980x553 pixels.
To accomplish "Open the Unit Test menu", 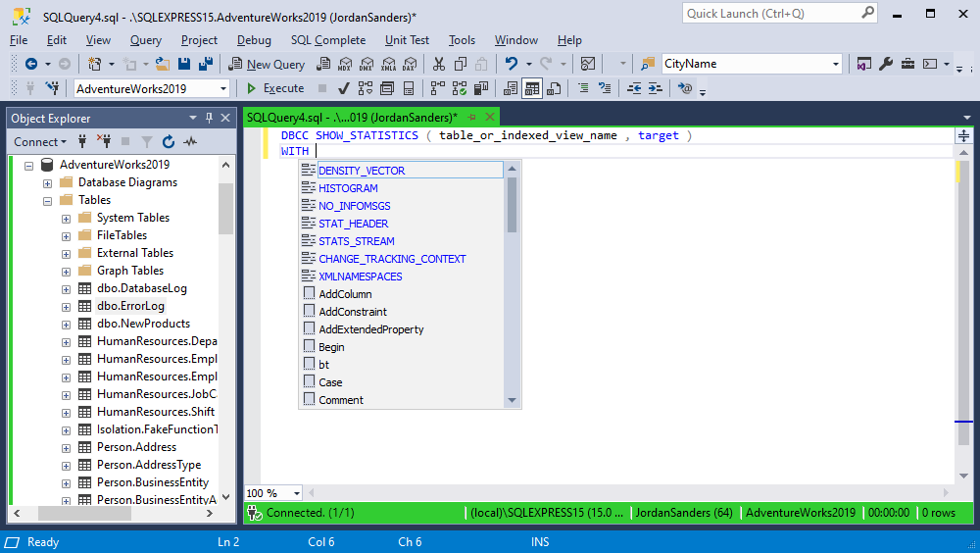I will (407, 40).
